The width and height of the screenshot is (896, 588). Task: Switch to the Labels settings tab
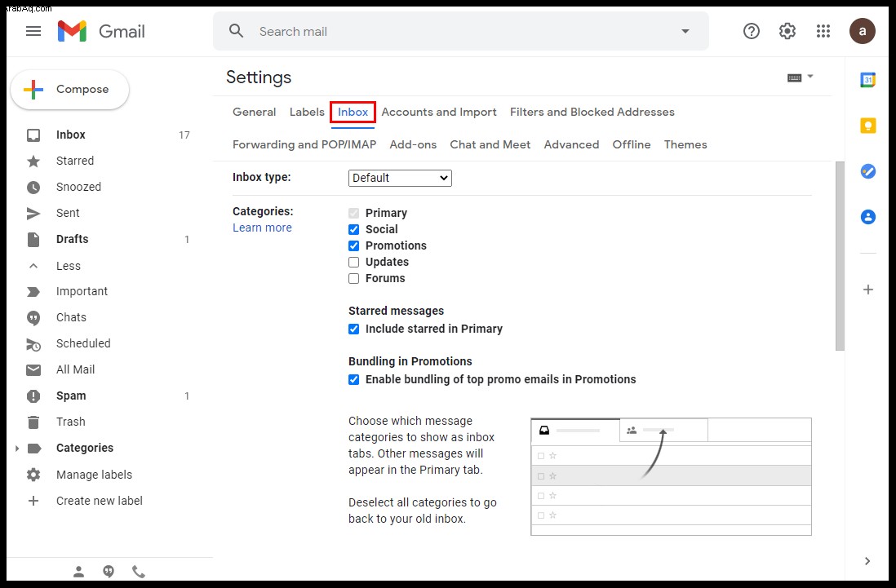click(x=307, y=112)
